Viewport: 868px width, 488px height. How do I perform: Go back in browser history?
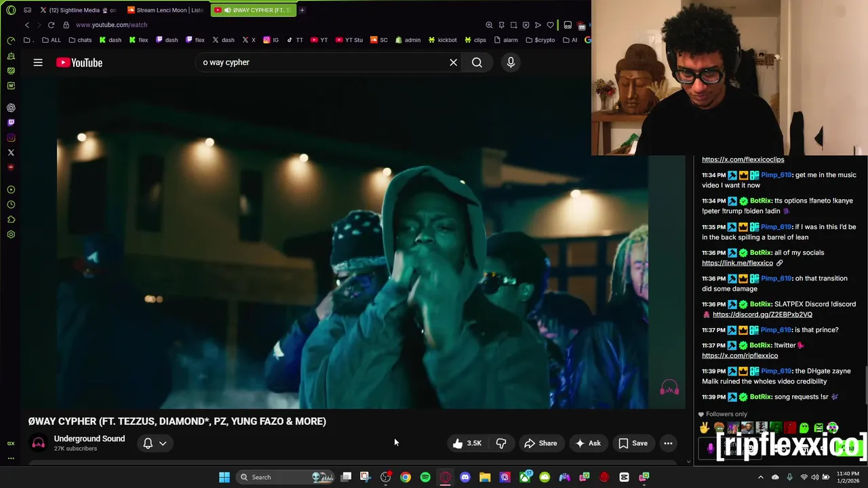point(27,25)
